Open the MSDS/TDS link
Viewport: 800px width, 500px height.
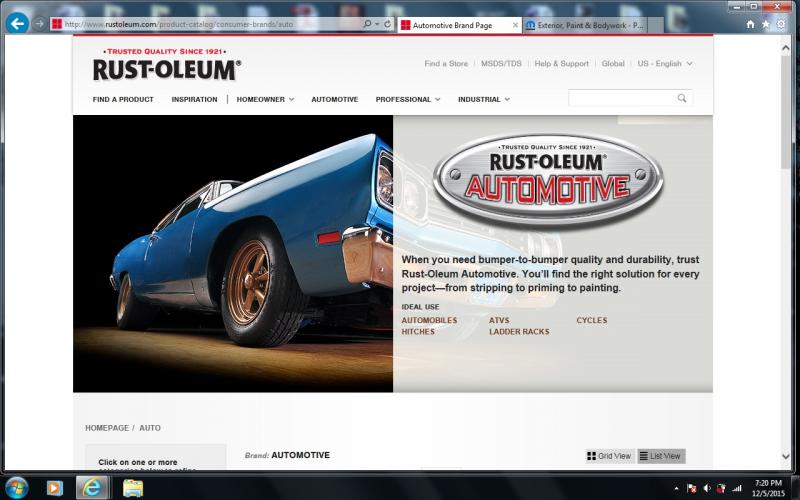pyautogui.click(x=501, y=64)
